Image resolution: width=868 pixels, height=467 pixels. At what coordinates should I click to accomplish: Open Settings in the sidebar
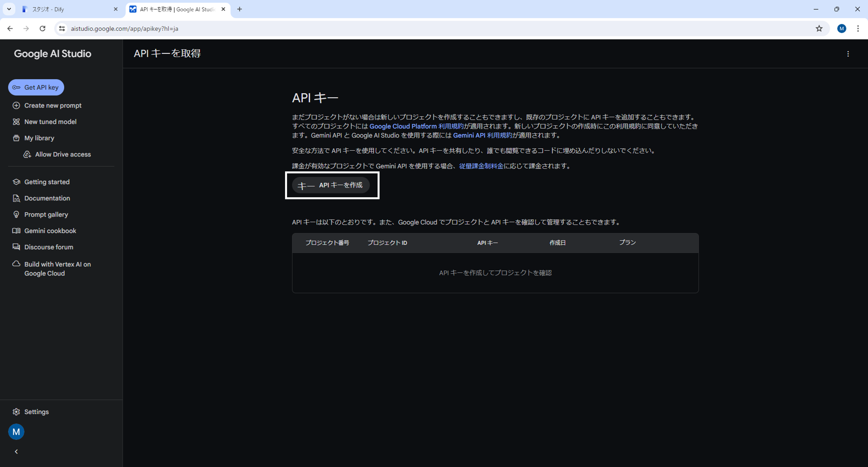pos(36,412)
